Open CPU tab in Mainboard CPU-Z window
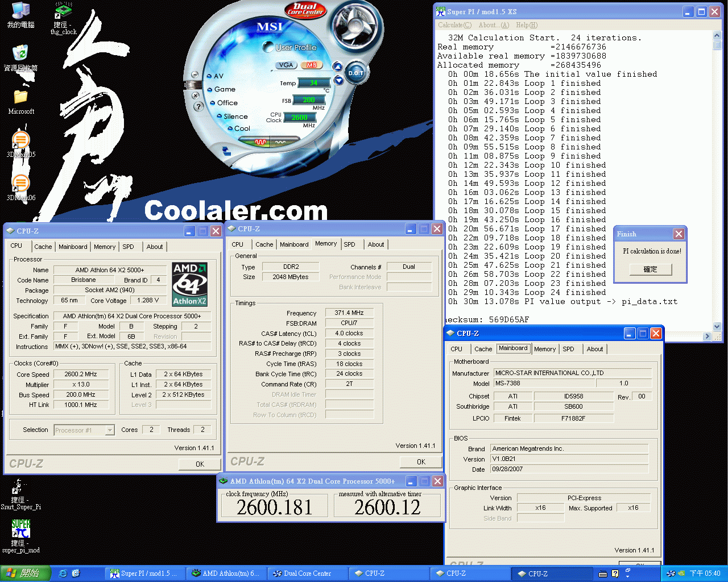The image size is (728, 582). point(457,349)
